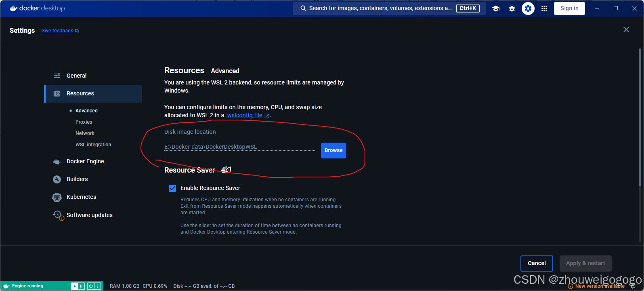The width and height of the screenshot is (644, 291).
Task: Open the Kubernetes settings section
Action: [x=93, y=197]
